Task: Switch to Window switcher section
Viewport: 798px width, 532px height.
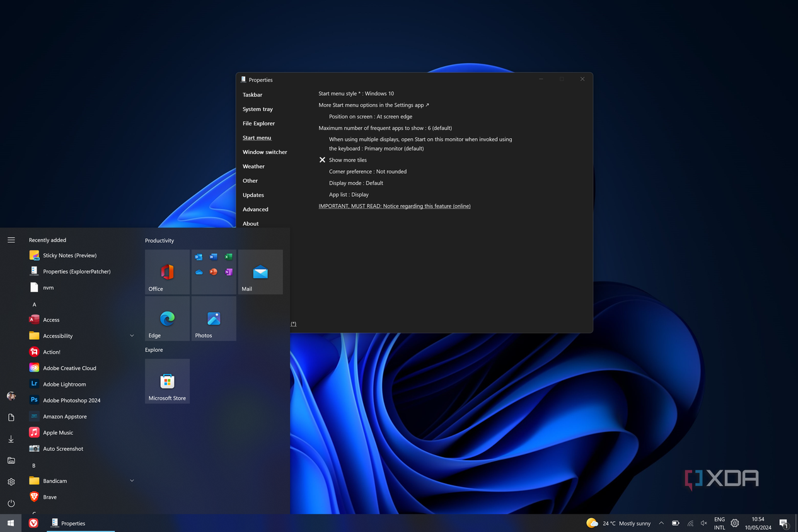Action: coord(265,152)
